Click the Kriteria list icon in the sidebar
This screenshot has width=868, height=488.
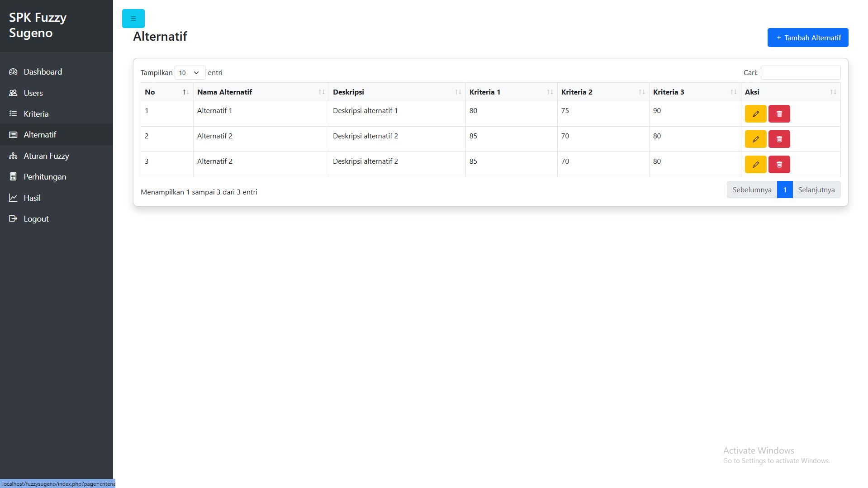[13, 114]
